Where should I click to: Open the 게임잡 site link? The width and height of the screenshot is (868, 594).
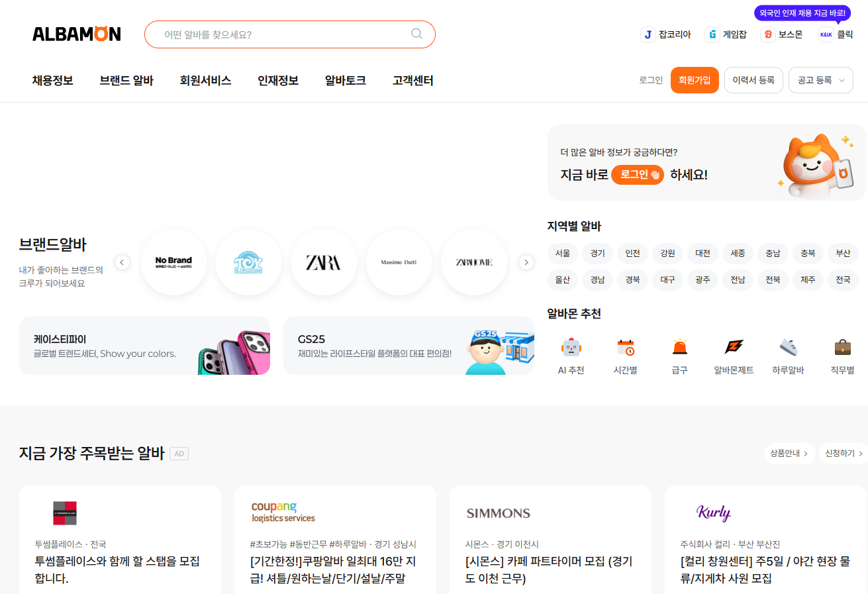(x=726, y=34)
